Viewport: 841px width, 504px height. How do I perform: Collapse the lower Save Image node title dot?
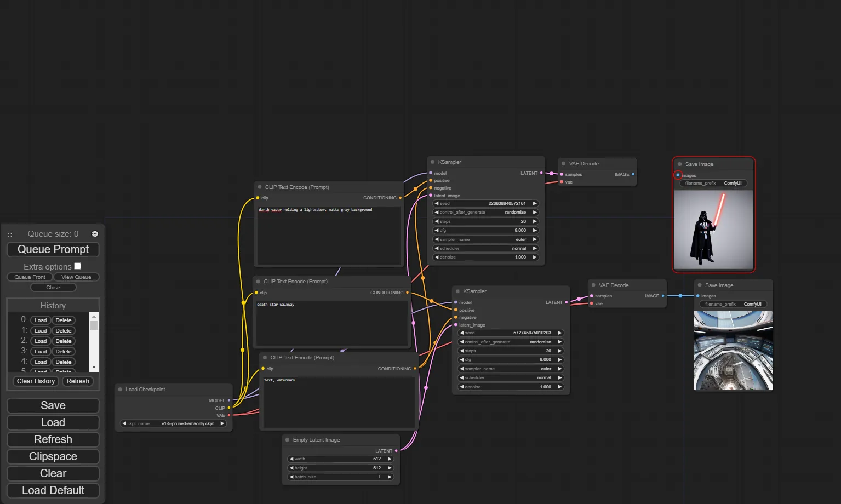(700, 285)
